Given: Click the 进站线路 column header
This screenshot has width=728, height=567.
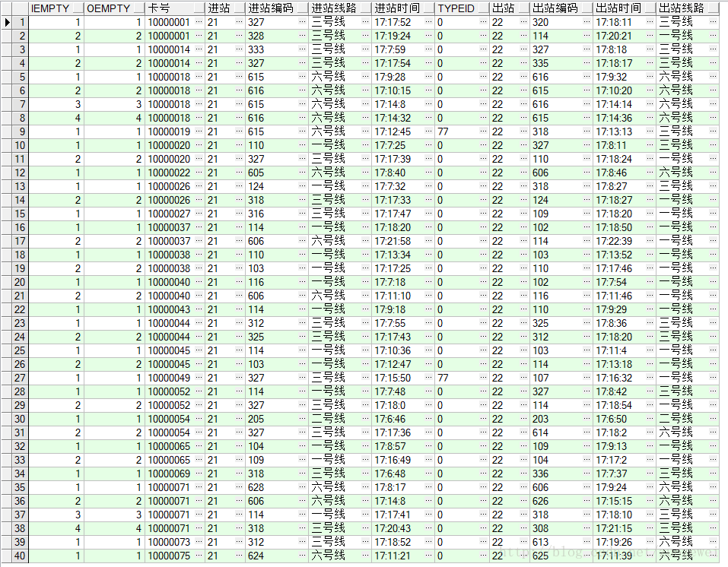Looking at the screenshot, I should [339, 8].
